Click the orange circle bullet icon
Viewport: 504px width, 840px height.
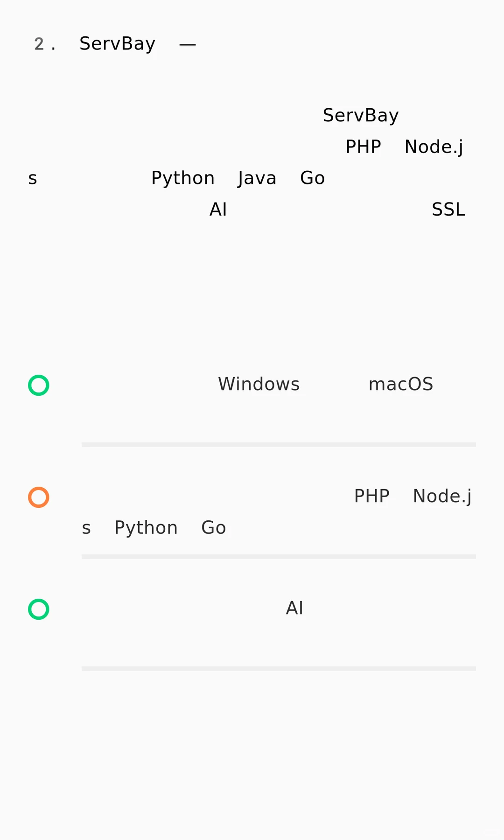(x=39, y=497)
